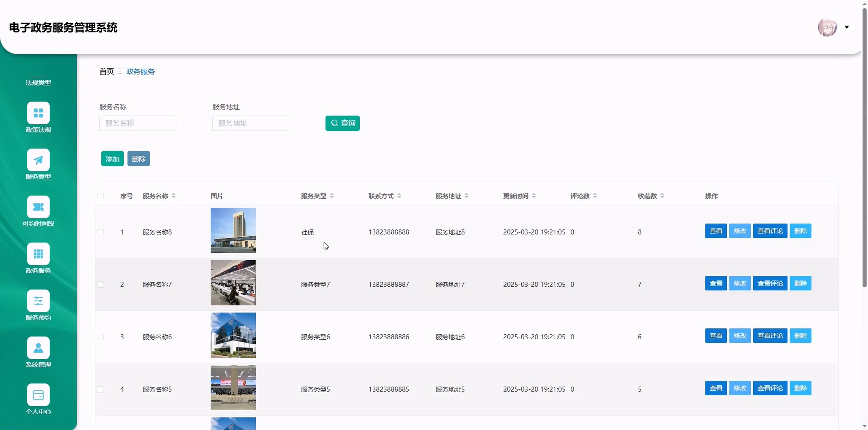This screenshot has width=868, height=430.
Task: Select 法规类型 in the sidebar menu
Action: click(x=38, y=83)
